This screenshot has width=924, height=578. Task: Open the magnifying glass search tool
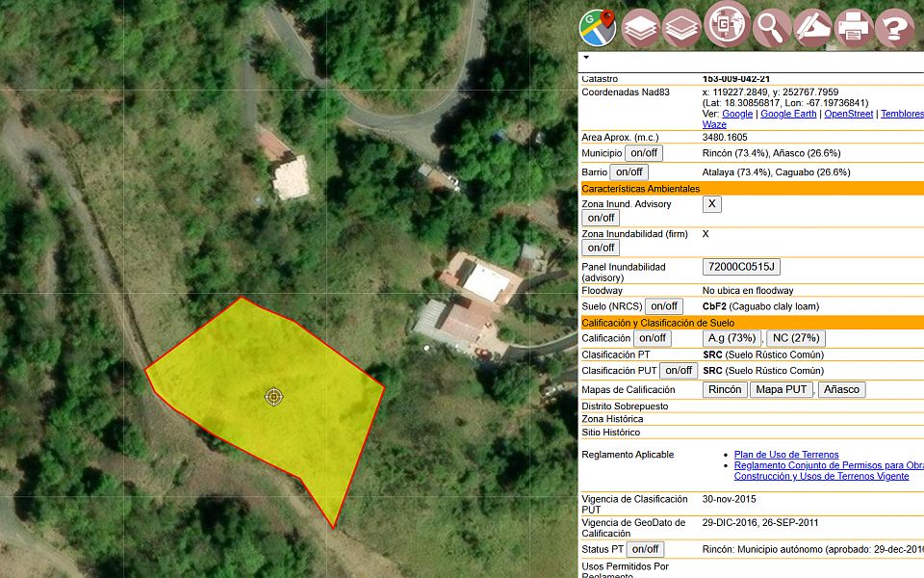[771, 28]
